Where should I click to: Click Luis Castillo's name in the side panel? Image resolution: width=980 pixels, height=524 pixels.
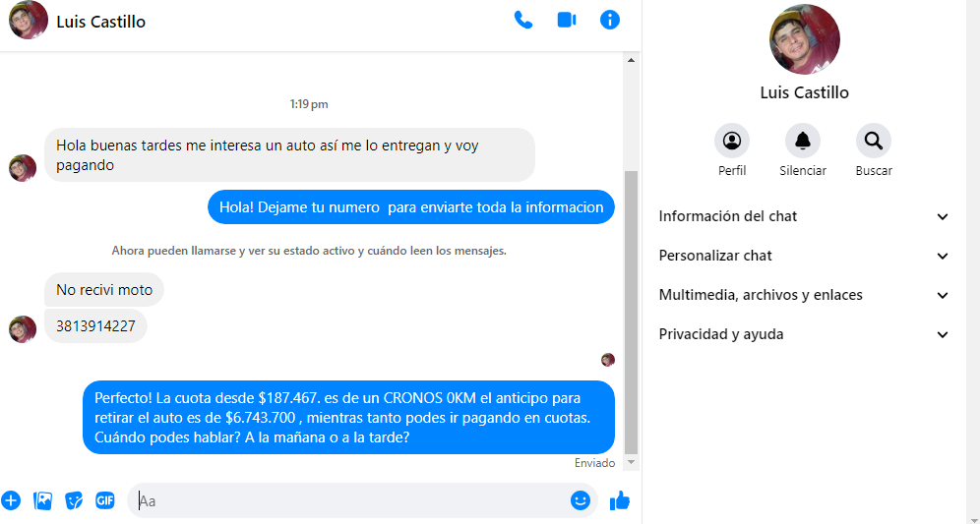coord(805,92)
